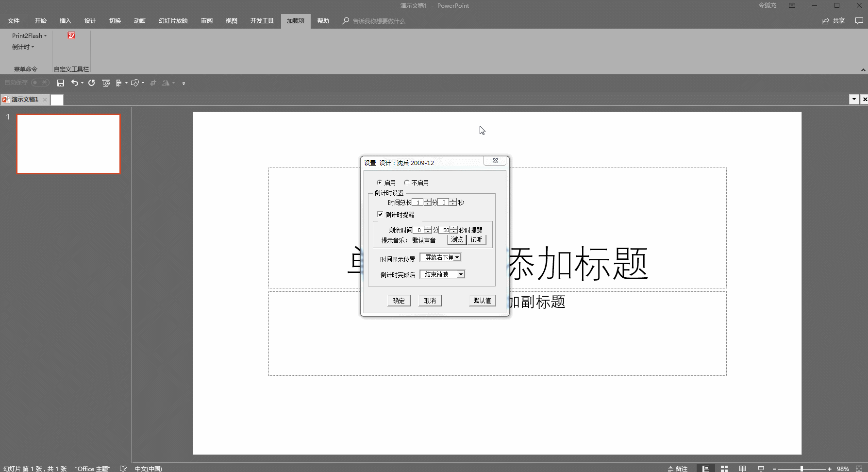Select slide 1 thumbnail in slide panel
Viewport: 868px width, 472px height.
pyautogui.click(x=68, y=144)
